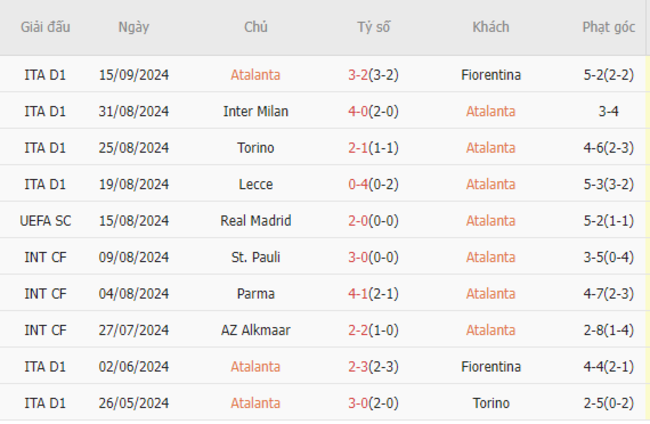Open the Real Madrid team link

coord(255,221)
